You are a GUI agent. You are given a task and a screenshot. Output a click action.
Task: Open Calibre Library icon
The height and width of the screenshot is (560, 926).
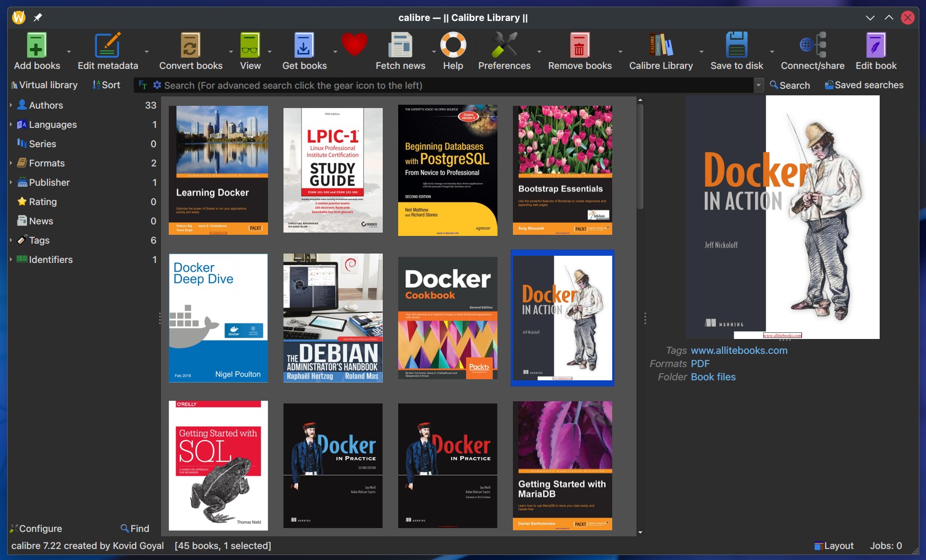click(x=661, y=45)
